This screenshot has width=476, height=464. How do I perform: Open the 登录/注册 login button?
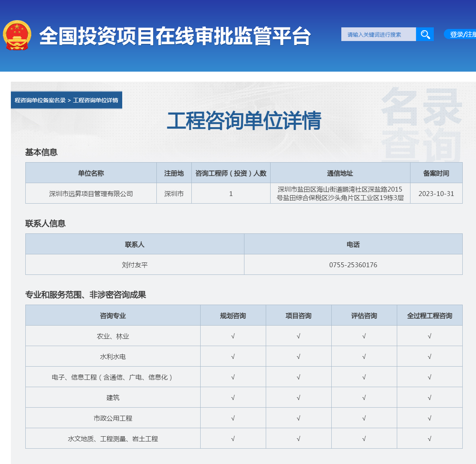click(x=461, y=34)
